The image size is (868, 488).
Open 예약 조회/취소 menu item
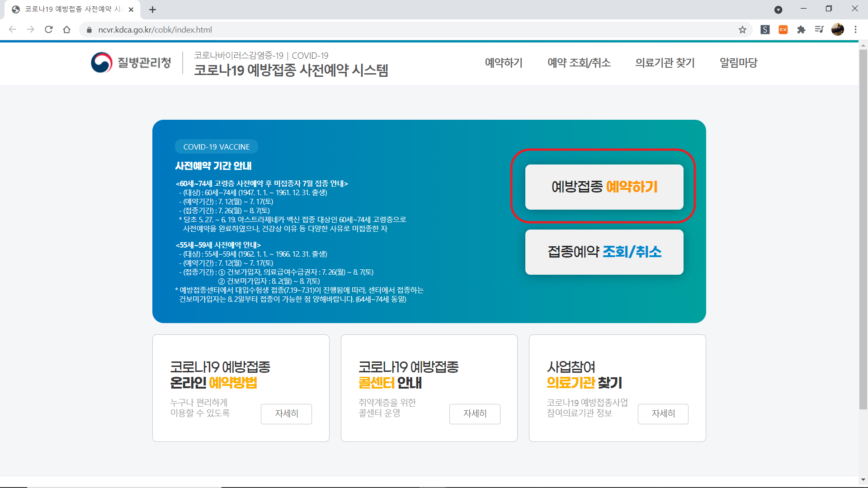pos(579,63)
